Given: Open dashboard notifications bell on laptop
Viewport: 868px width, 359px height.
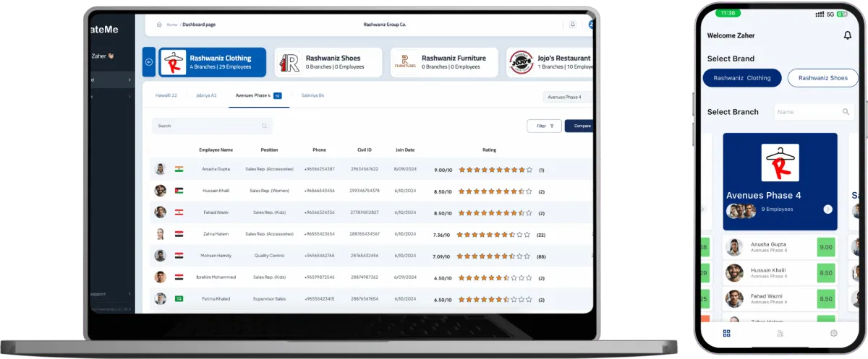Looking at the screenshot, I should tap(573, 25).
